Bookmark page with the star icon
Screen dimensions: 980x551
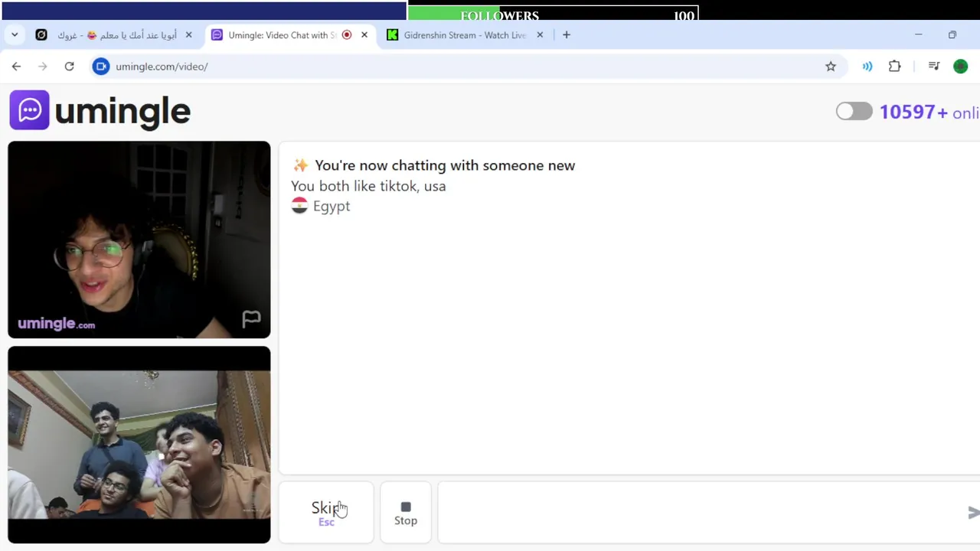click(x=831, y=67)
